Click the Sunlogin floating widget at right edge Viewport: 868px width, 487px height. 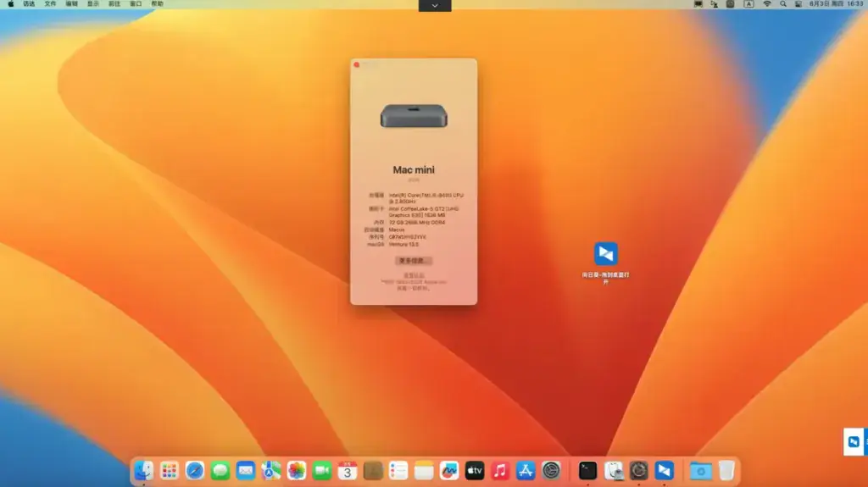coord(855,441)
